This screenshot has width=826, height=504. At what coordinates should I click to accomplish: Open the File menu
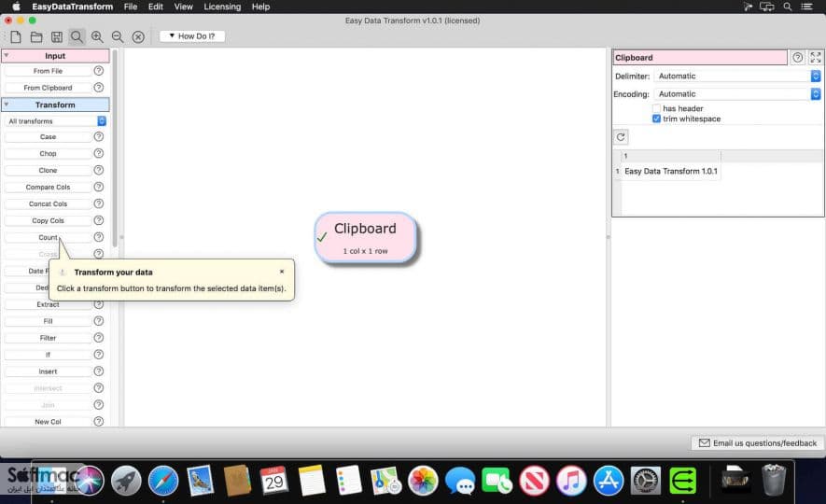131,7
